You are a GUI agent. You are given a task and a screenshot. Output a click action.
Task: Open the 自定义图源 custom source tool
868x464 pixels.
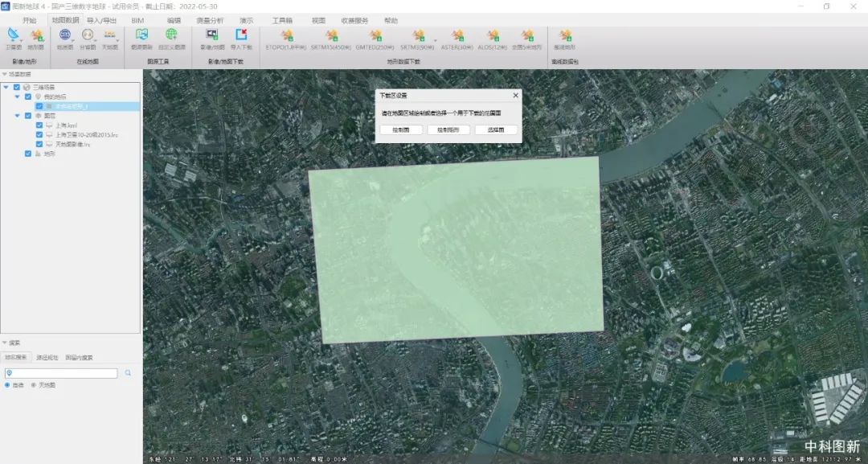(x=171, y=35)
